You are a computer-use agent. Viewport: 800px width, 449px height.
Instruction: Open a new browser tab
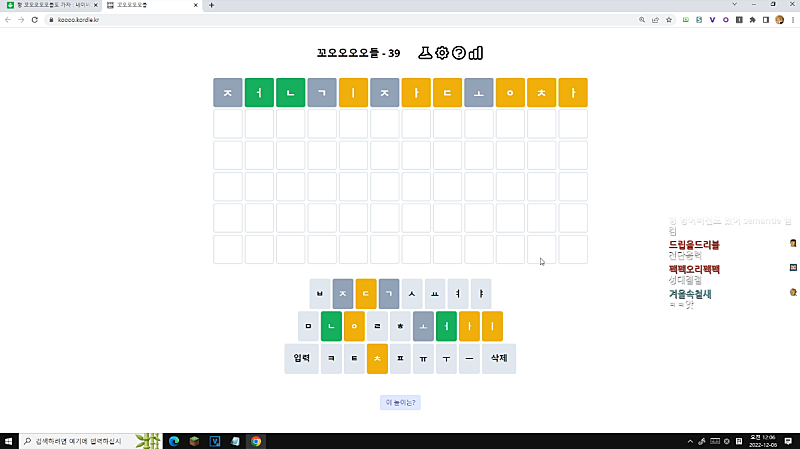pos(211,5)
